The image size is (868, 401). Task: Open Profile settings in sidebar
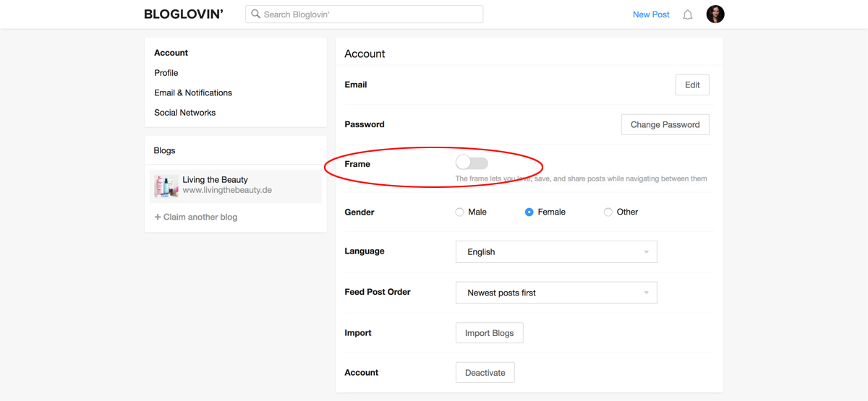[x=166, y=73]
